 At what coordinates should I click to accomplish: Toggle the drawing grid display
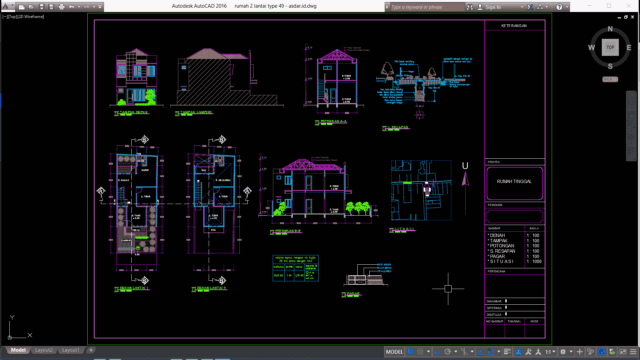point(410,352)
